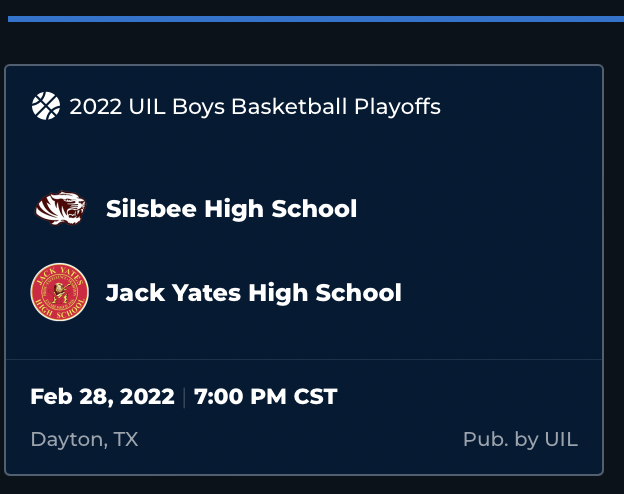Click the Silsbee tiger mascot logo
Image resolution: width=624 pixels, height=494 pixels.
[60, 208]
